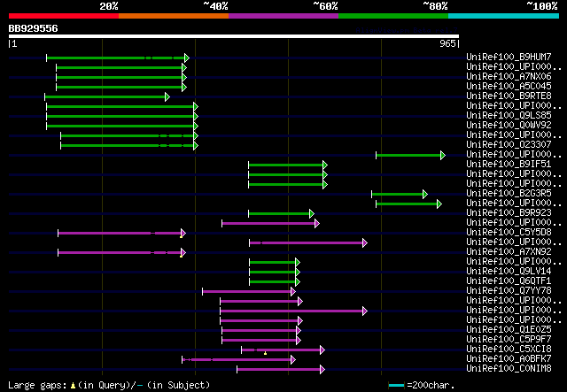Click the purple arrowhead ending the C0NIM8 alignment
This screenshot has width=567, height=392.
click(x=322, y=370)
